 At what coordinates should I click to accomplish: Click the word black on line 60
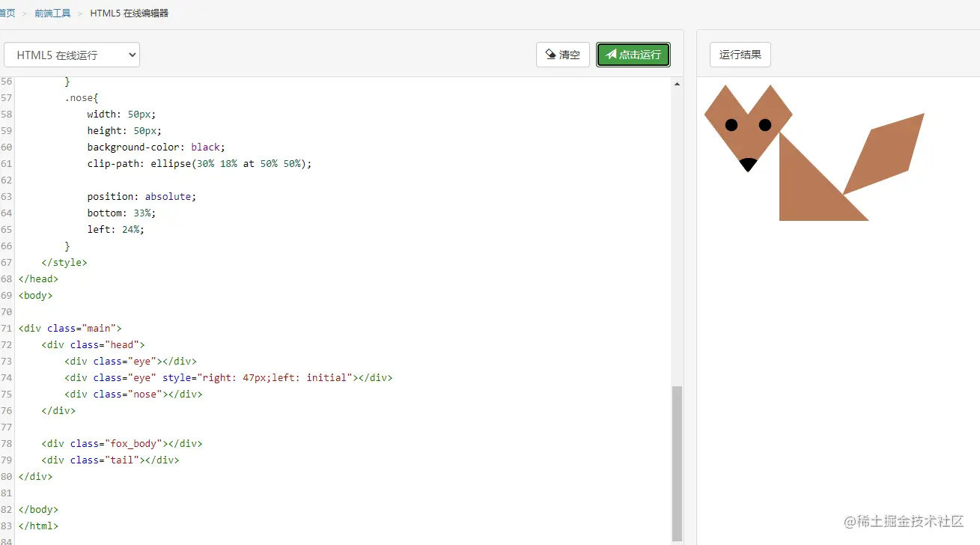[x=205, y=147]
